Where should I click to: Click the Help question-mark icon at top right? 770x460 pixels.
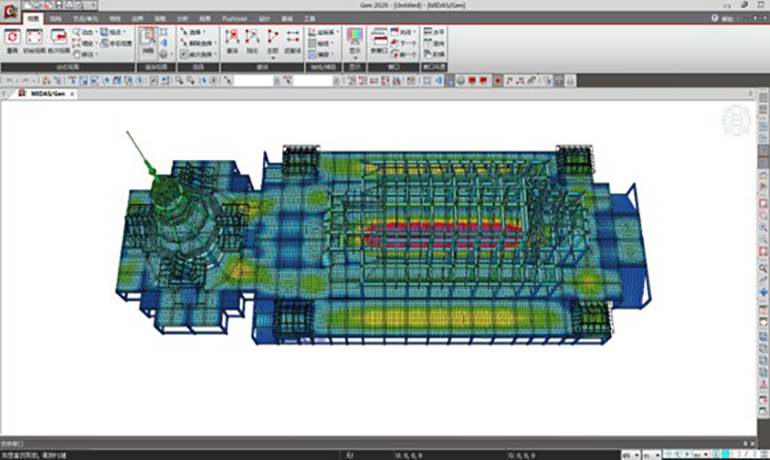click(715, 18)
